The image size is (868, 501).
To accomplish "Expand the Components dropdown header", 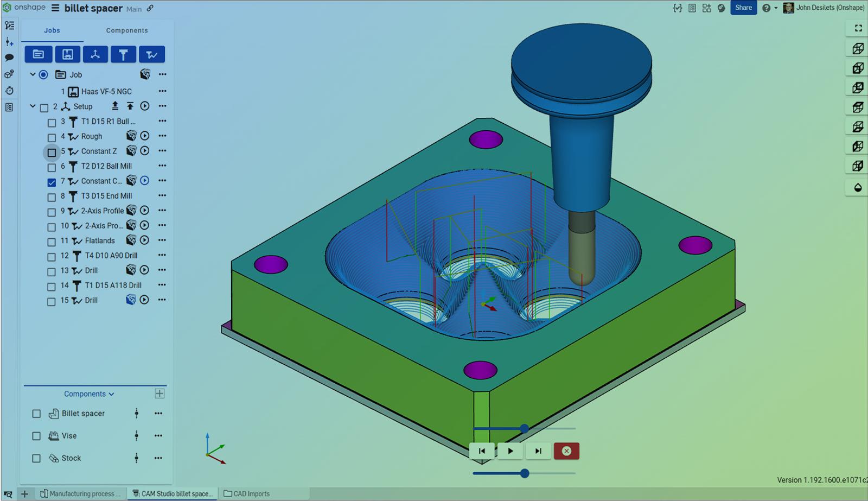I will click(x=89, y=394).
